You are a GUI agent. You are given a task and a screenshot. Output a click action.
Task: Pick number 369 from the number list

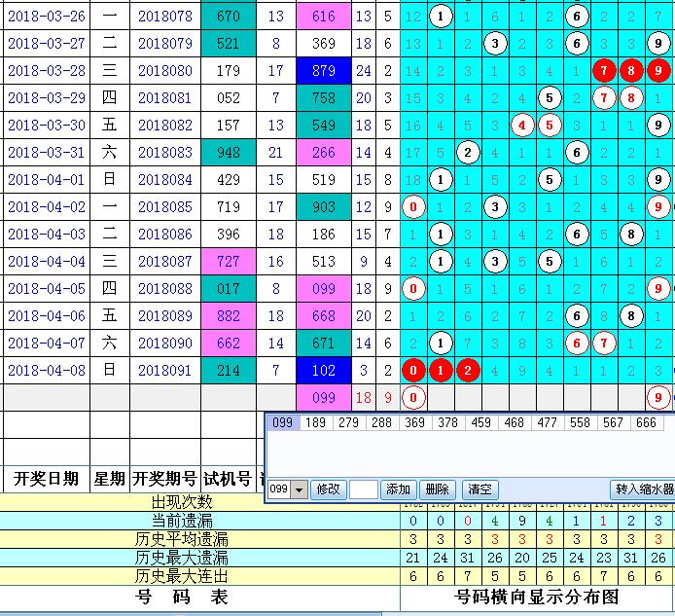pos(414,422)
